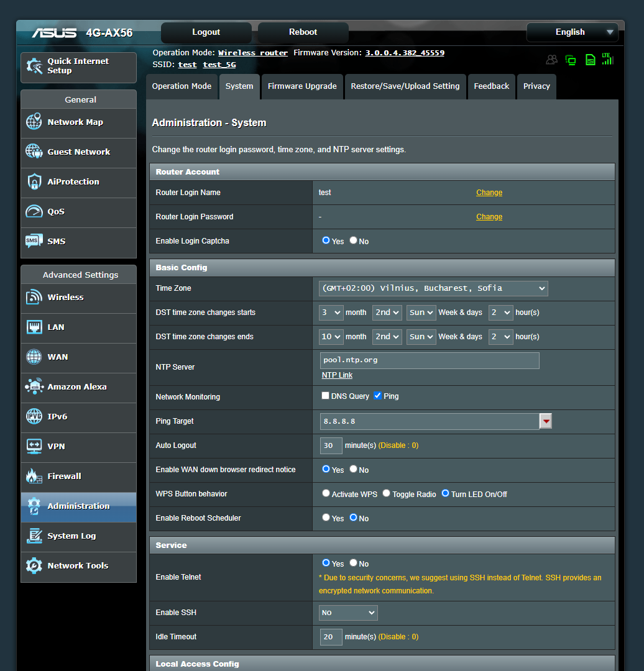Click the Logout button
Image resolution: width=644 pixels, height=671 pixels.
pyautogui.click(x=206, y=32)
